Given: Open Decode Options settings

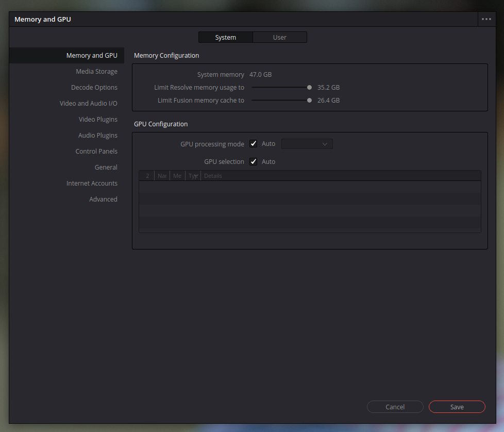Looking at the screenshot, I should pyautogui.click(x=94, y=88).
